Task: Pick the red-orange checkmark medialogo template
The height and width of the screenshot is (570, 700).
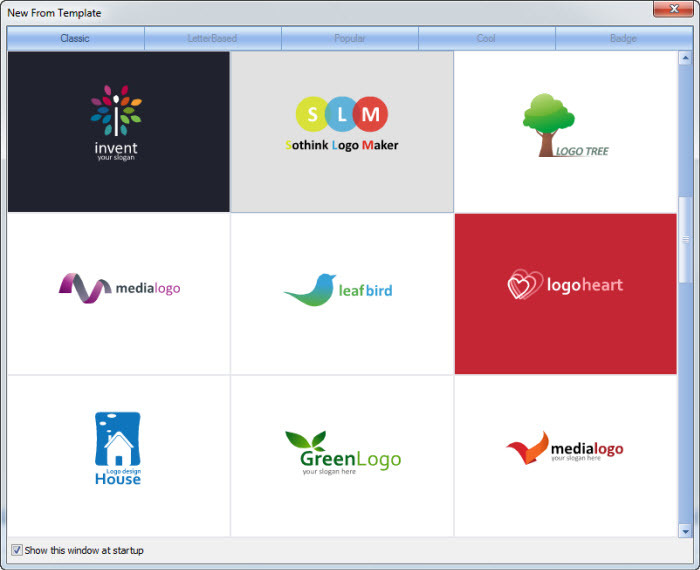Action: 566,456
